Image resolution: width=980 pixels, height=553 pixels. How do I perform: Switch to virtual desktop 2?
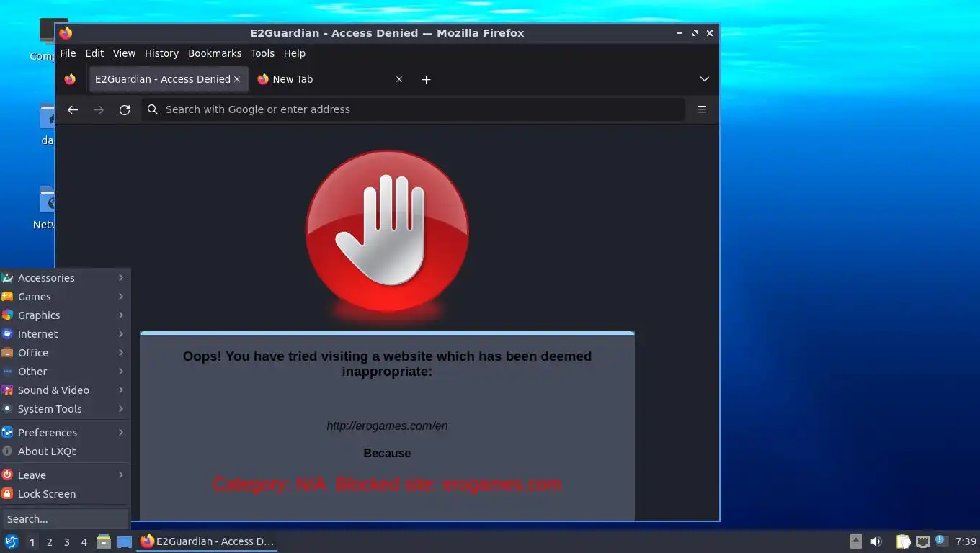(x=49, y=542)
